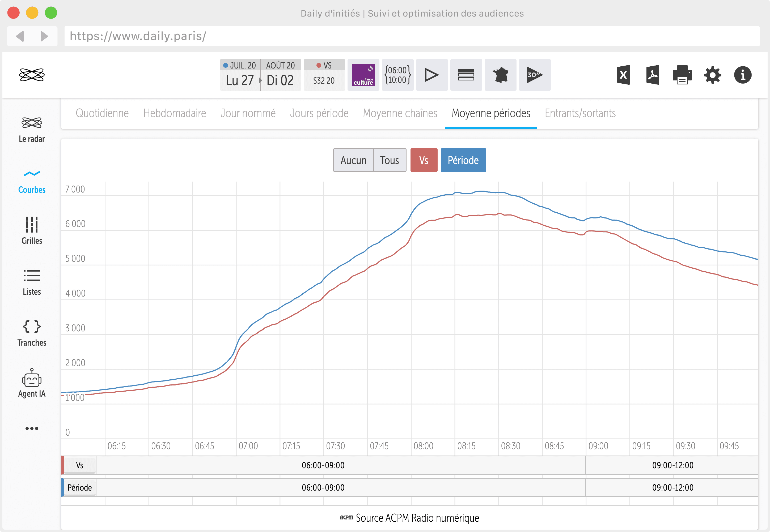
Task: Export data to Excel
Action: [623, 75]
